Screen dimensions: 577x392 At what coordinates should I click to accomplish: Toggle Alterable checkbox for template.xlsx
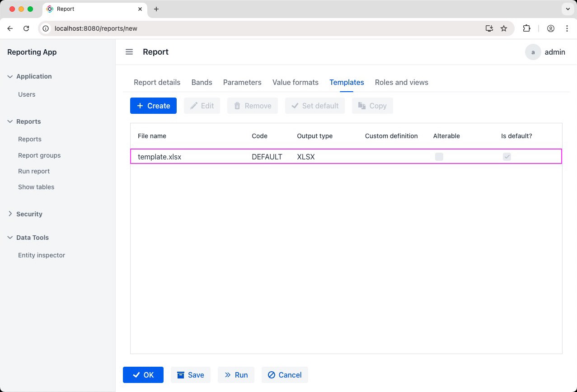pos(439,157)
